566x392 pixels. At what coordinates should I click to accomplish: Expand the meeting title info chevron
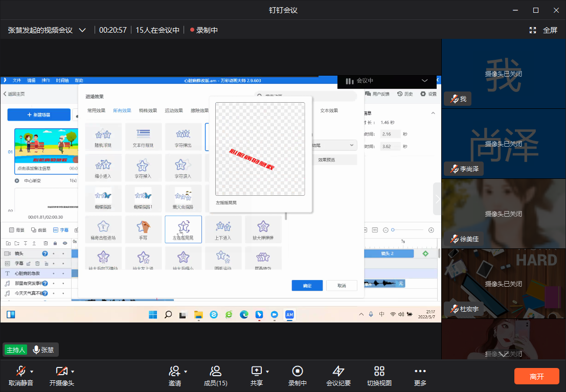82,30
